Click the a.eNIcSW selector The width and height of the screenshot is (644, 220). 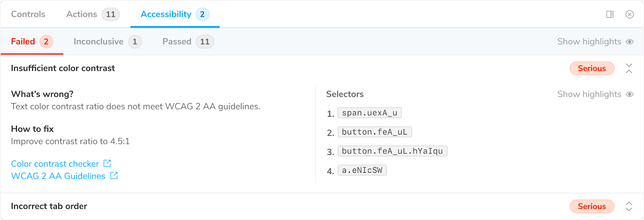362,170
